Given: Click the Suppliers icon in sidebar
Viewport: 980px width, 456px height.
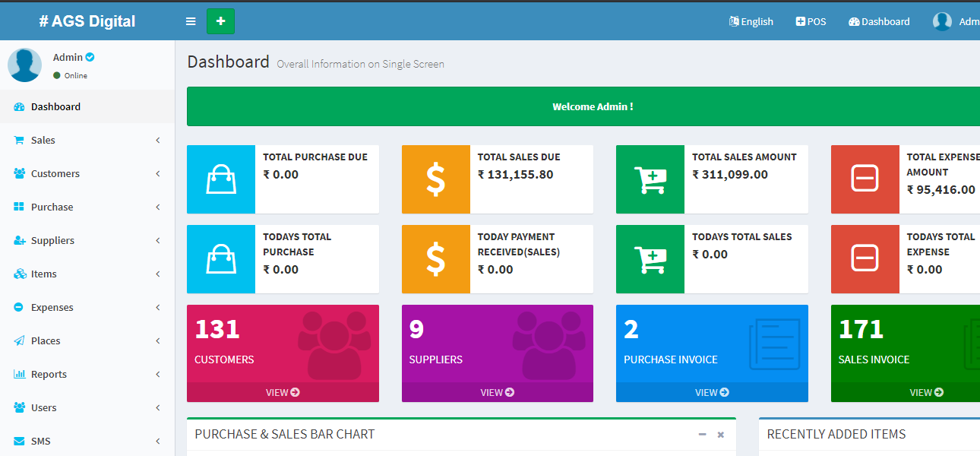Looking at the screenshot, I should [x=20, y=241].
